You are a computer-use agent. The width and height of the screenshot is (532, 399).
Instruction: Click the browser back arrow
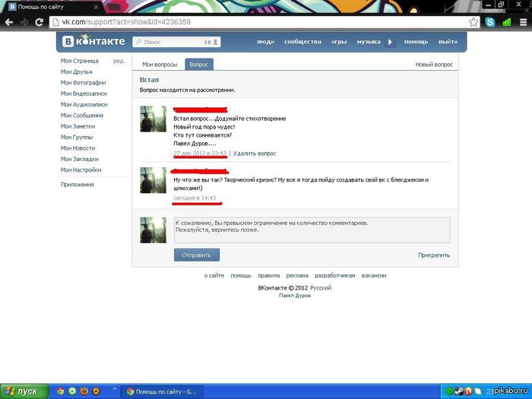point(8,23)
